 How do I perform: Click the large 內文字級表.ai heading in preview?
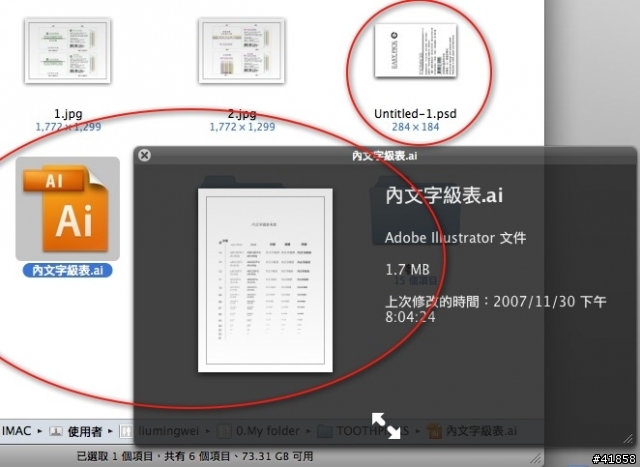(444, 195)
